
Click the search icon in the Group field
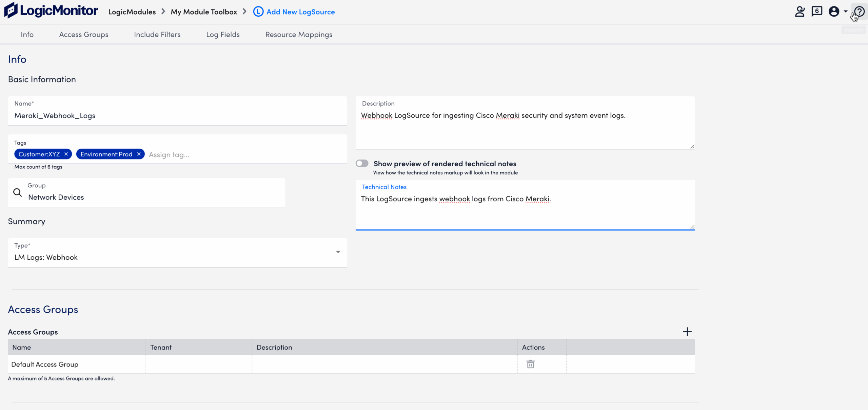coord(17,192)
